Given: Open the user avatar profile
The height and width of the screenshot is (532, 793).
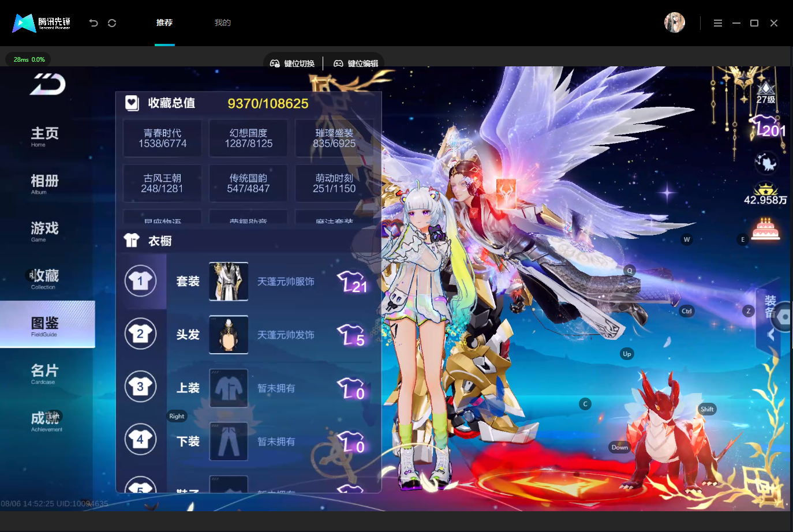Looking at the screenshot, I should click(675, 23).
